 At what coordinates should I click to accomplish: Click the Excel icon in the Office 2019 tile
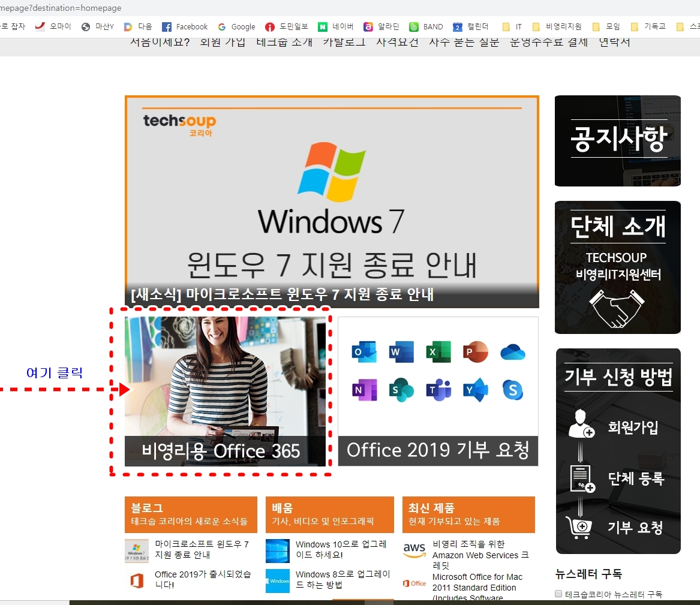point(438,351)
